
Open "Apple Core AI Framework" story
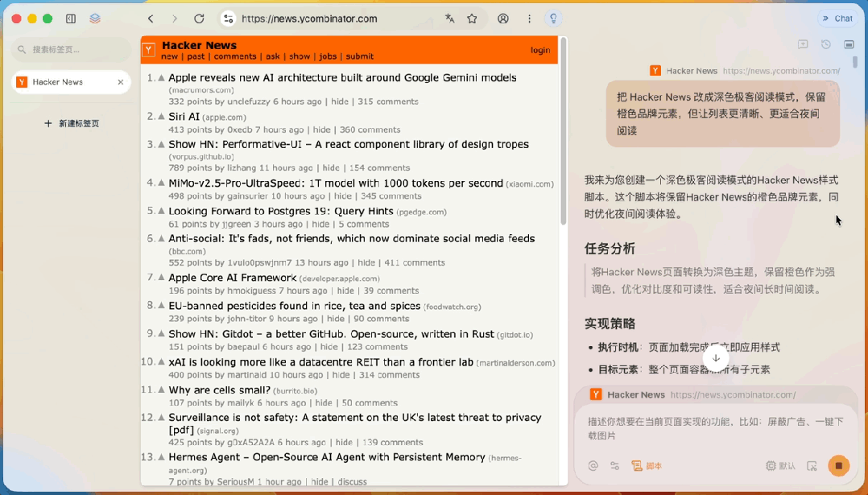click(x=233, y=278)
